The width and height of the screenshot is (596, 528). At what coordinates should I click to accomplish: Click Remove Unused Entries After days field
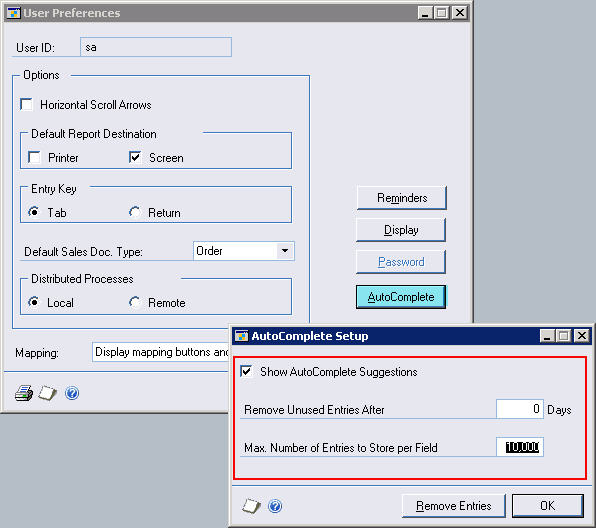coord(520,409)
